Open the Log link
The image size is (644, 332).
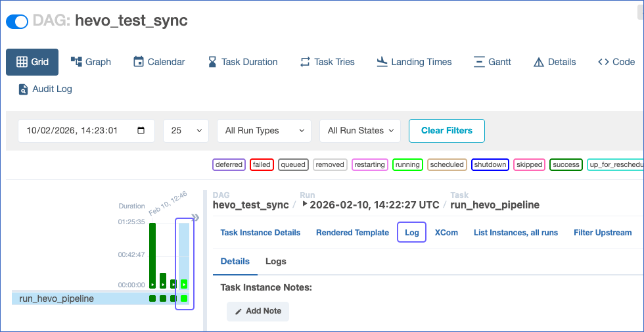pyautogui.click(x=411, y=233)
